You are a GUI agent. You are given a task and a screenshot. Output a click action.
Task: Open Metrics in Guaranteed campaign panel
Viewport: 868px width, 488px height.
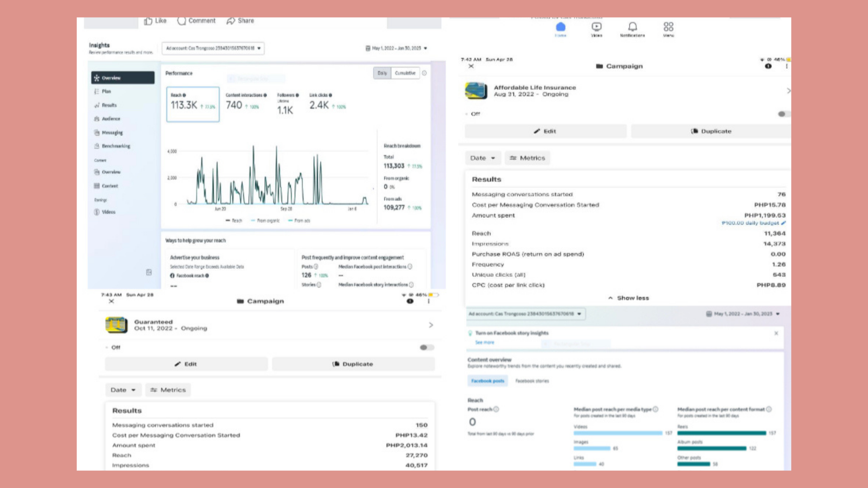click(x=168, y=390)
